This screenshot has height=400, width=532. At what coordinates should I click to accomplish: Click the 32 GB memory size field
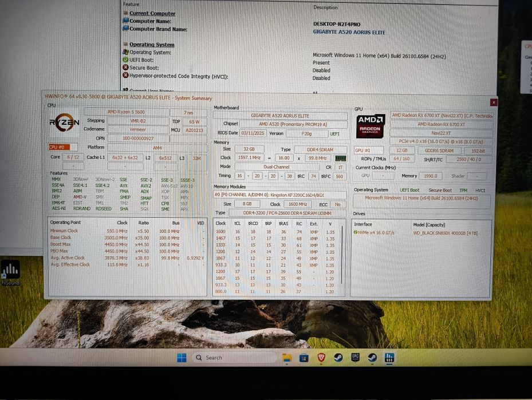[249, 149]
